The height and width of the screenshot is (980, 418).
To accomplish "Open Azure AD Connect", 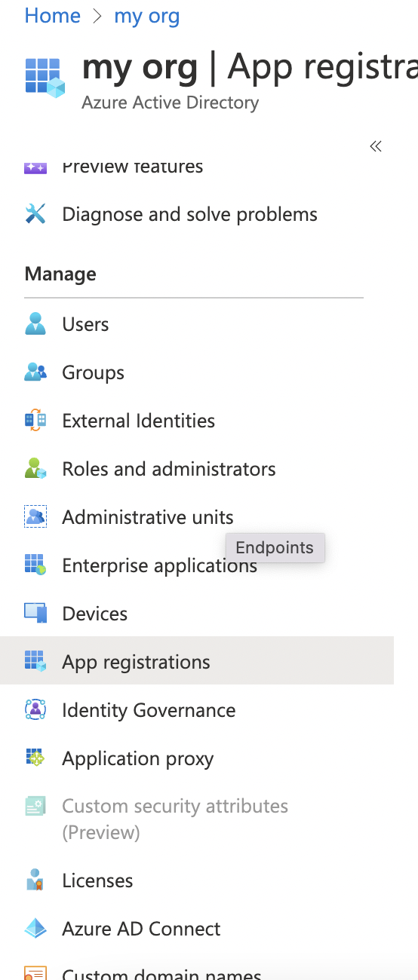I will [141, 929].
